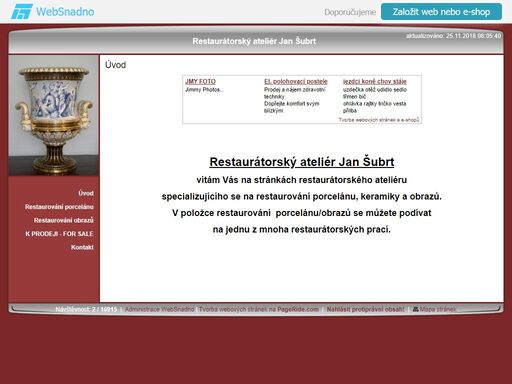Click the Založit web nebo e-shop button
This screenshot has height=384, width=512.
tap(441, 12)
